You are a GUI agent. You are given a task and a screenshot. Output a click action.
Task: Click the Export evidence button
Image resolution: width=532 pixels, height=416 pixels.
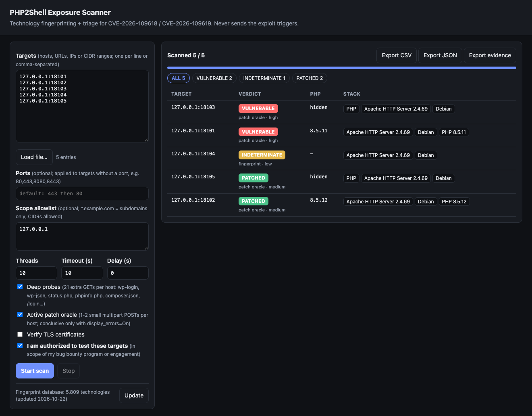[490, 55]
